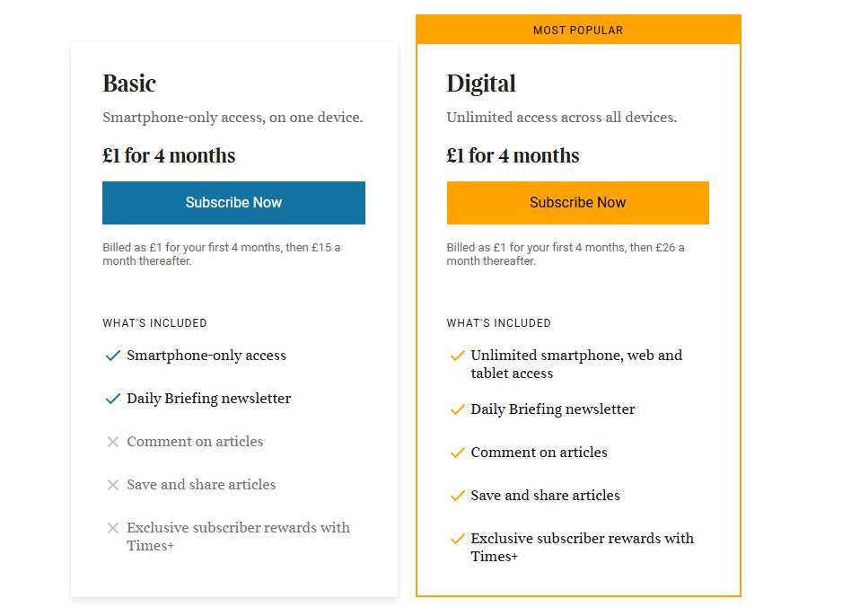Click the £1 for 4 months price under Digital
Screen dimensions: 851x616
click(x=512, y=155)
